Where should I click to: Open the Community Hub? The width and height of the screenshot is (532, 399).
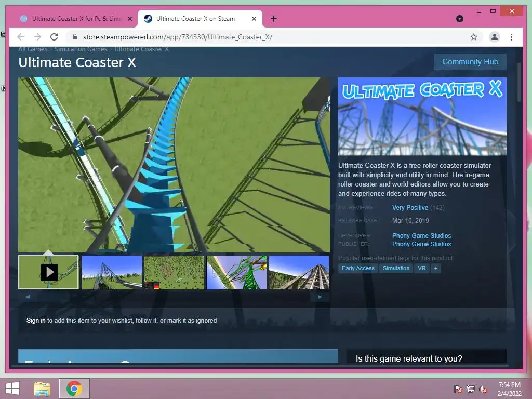pyautogui.click(x=470, y=62)
